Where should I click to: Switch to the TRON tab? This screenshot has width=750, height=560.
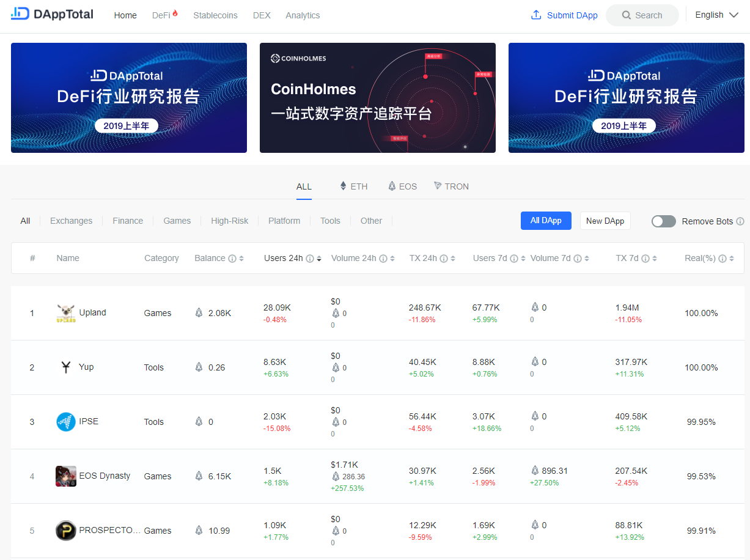[451, 186]
